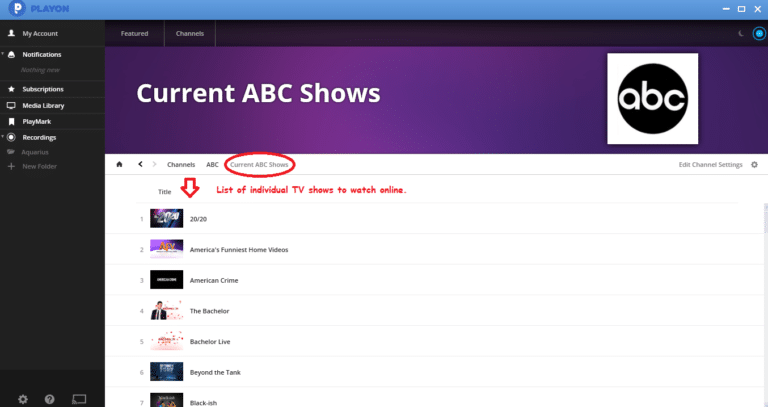This screenshot has width=768, height=407.
Task: Collapse the Notifications section arrow
Action: point(2,53)
